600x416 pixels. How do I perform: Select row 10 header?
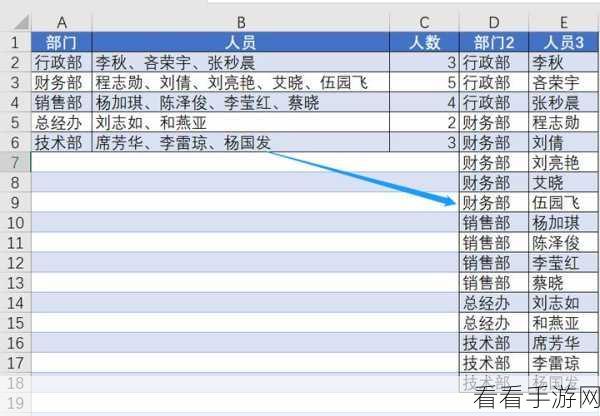[x=15, y=222]
